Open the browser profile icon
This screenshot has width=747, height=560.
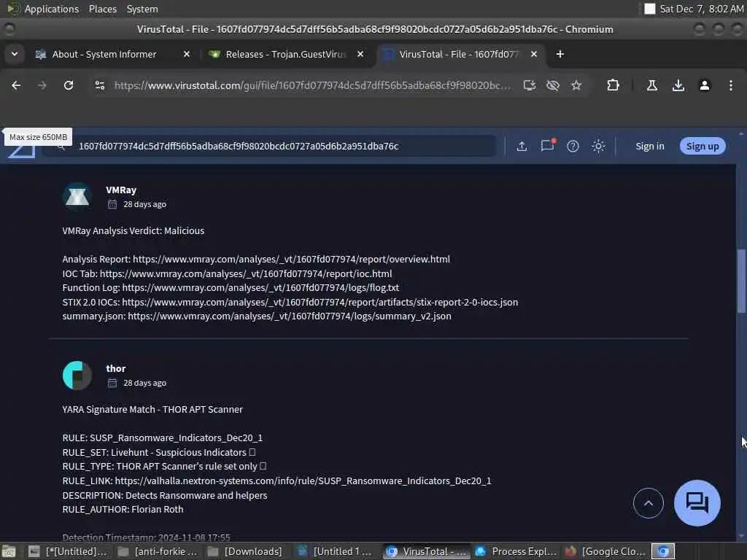tap(705, 85)
